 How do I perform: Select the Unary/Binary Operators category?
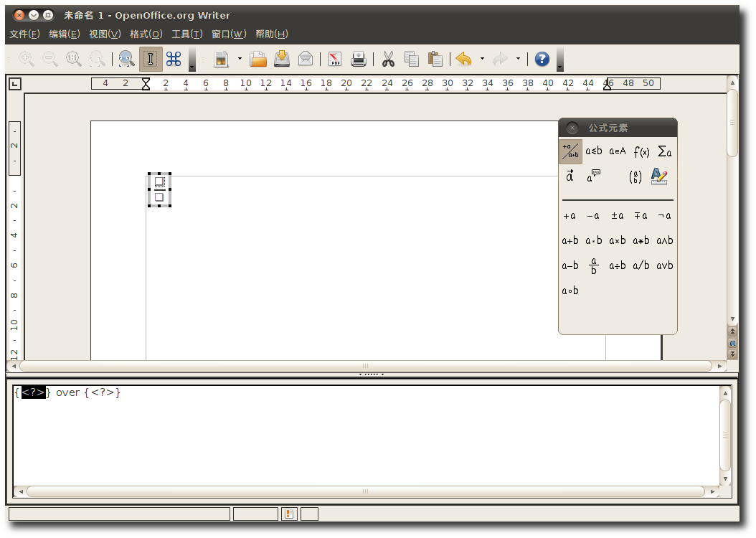[570, 151]
